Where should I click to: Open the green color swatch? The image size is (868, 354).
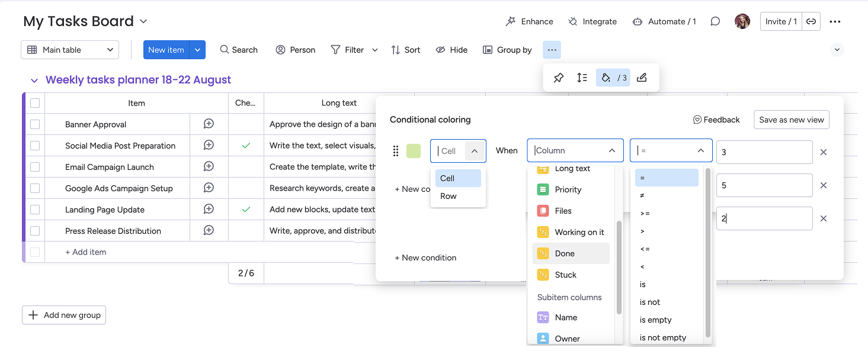(414, 151)
